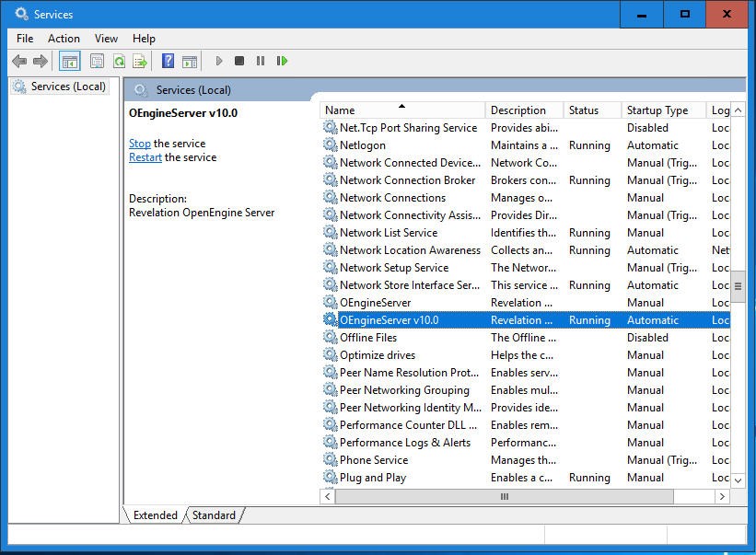
Task: Click the horizontal scrollbar thumb
Action: coord(505,496)
